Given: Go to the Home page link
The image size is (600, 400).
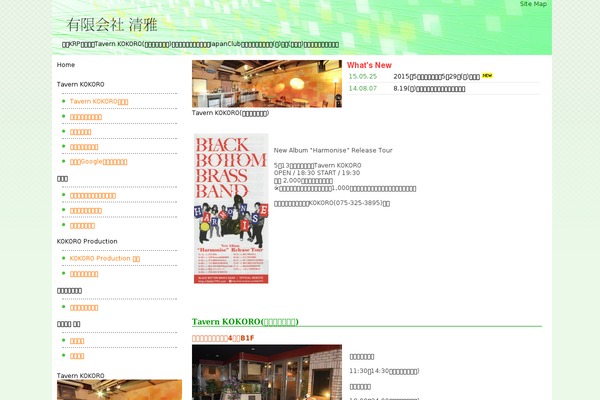Looking at the screenshot, I should pyautogui.click(x=66, y=65).
